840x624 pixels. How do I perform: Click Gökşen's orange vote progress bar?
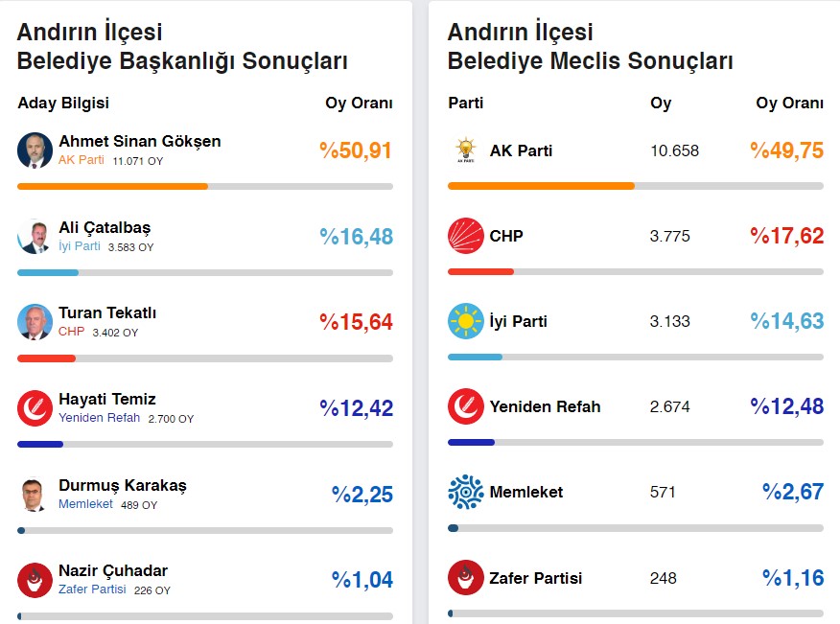click(x=112, y=186)
